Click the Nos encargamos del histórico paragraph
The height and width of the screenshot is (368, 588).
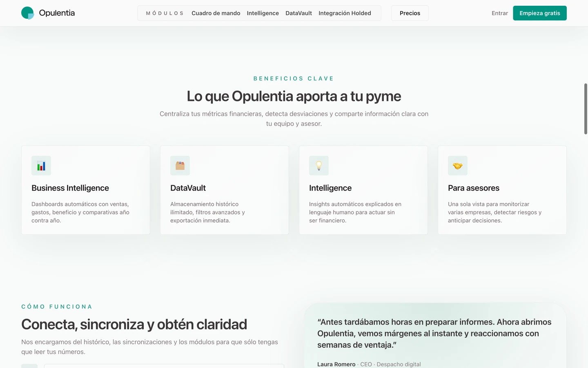point(149,347)
